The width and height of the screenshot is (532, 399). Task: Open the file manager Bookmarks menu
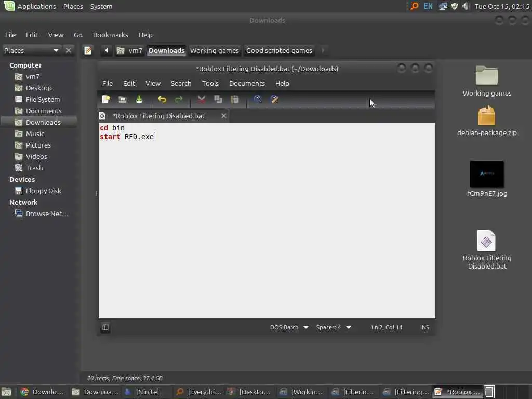point(110,35)
